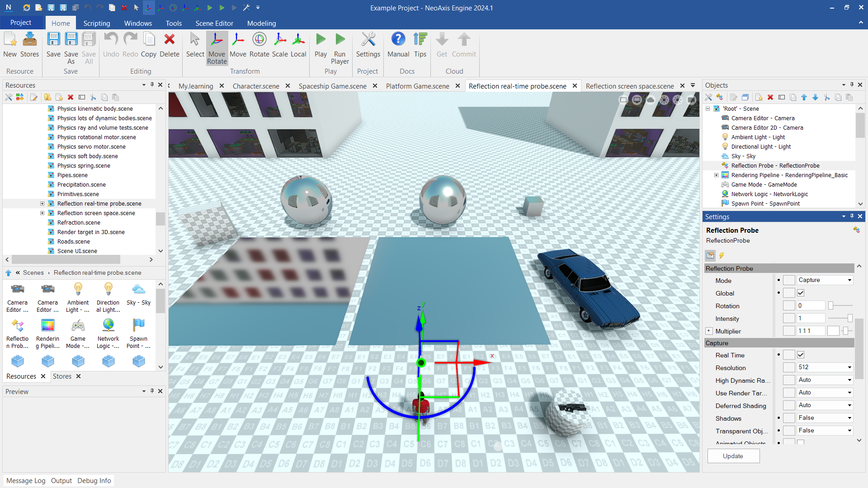Enable the Global checkbox for Reflection Probe
Screen dimensions: 868x488
[x=800, y=293]
